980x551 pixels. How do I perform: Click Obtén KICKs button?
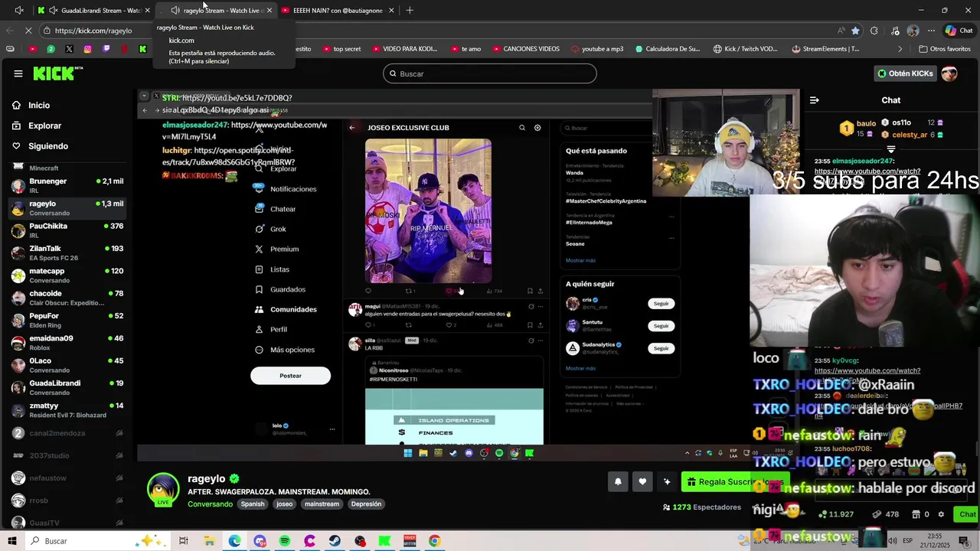[x=906, y=73]
